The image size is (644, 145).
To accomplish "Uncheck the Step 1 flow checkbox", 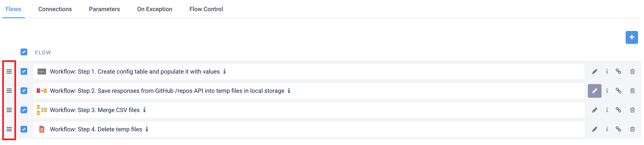I will [x=24, y=72].
